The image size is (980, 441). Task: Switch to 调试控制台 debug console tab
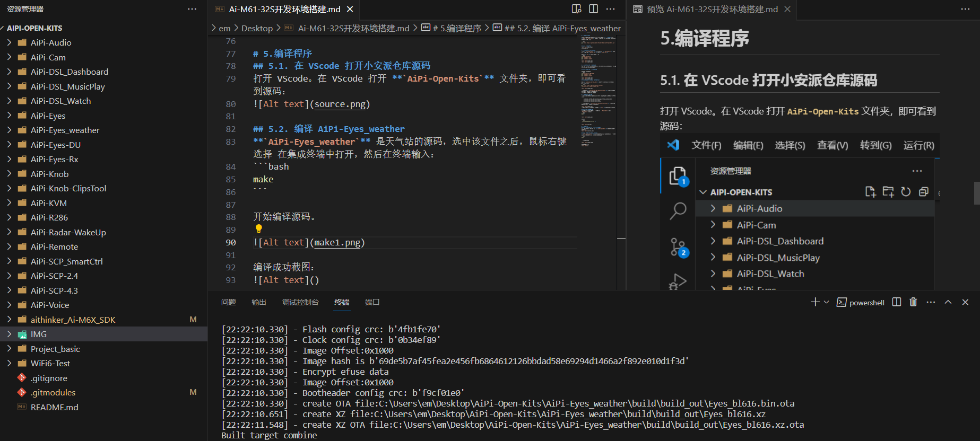coord(300,302)
